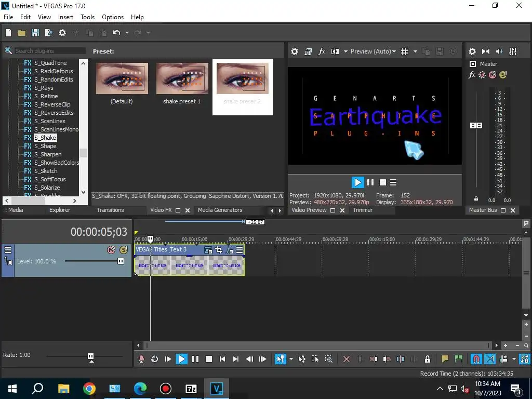
Task: Toggle Dim Output speaker icon
Action: (x=499, y=51)
